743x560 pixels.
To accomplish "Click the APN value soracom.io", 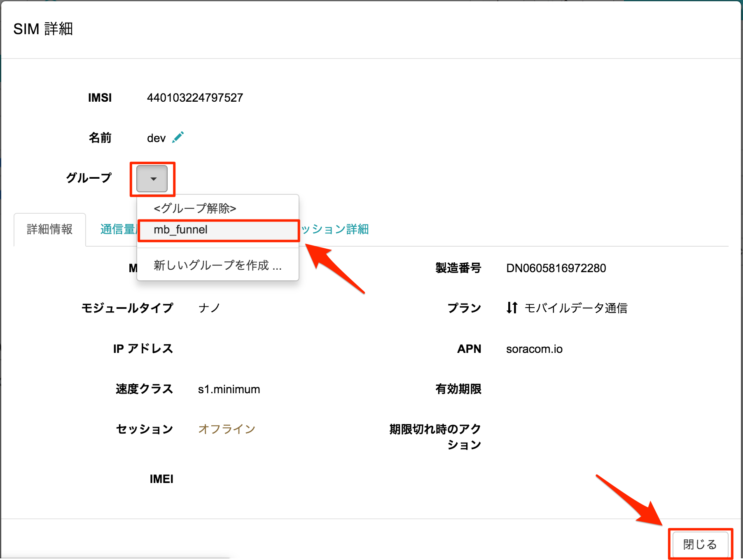I will click(534, 349).
